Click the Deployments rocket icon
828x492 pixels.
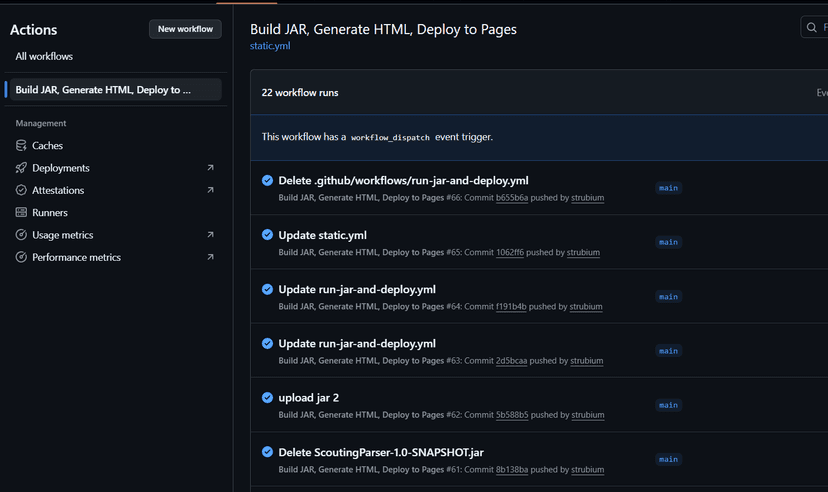coord(22,168)
